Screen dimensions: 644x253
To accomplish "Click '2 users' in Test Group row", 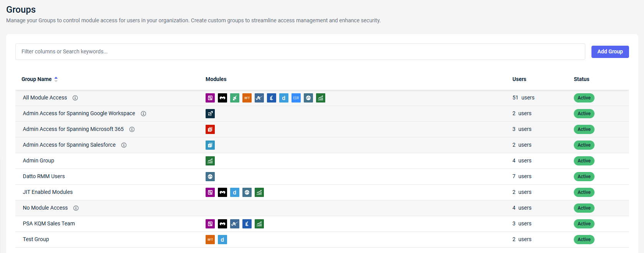I will (522, 239).
